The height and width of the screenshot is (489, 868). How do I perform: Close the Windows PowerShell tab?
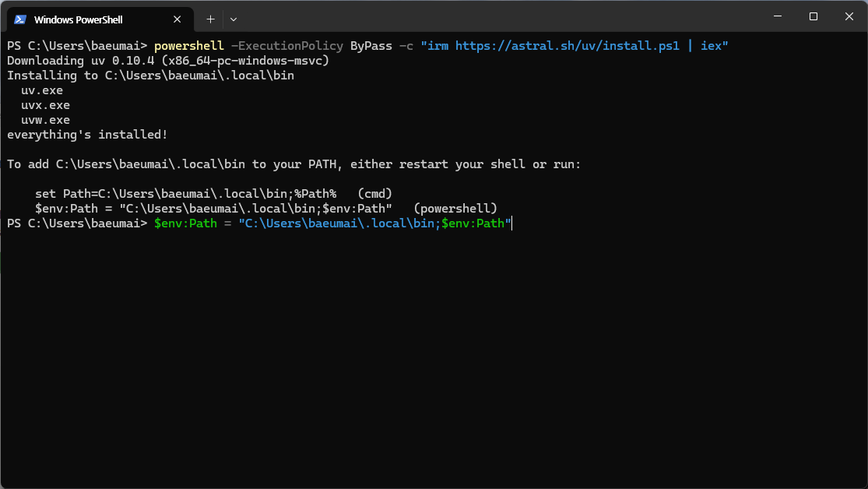coord(177,19)
